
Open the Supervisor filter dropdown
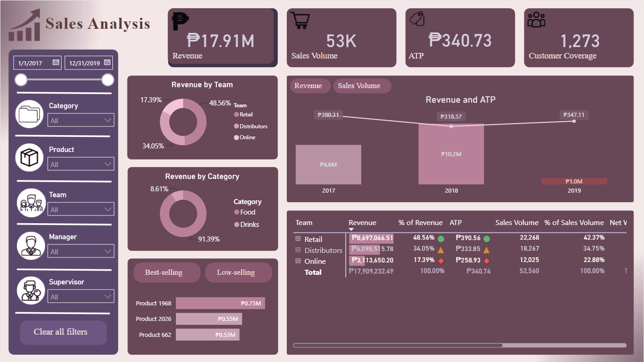click(x=81, y=297)
